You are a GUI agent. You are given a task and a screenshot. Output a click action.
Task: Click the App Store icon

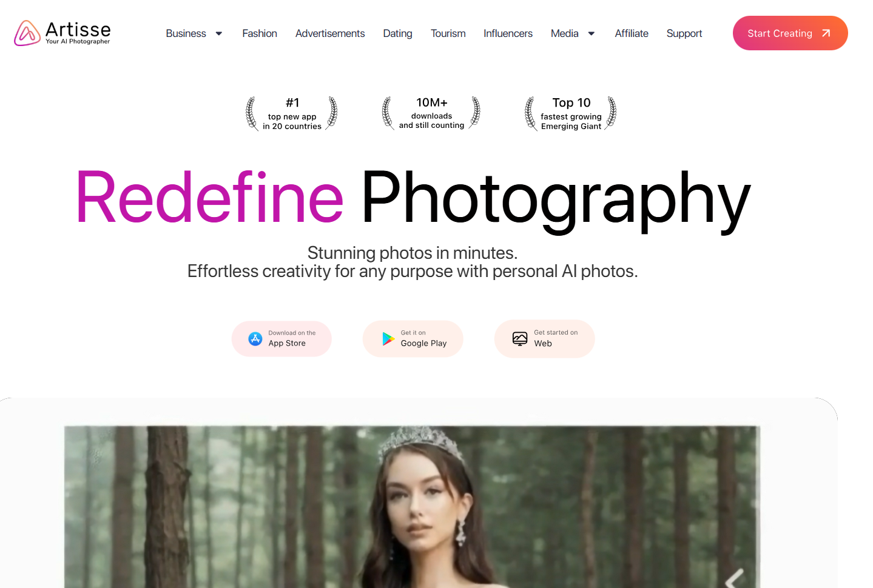pos(255,339)
